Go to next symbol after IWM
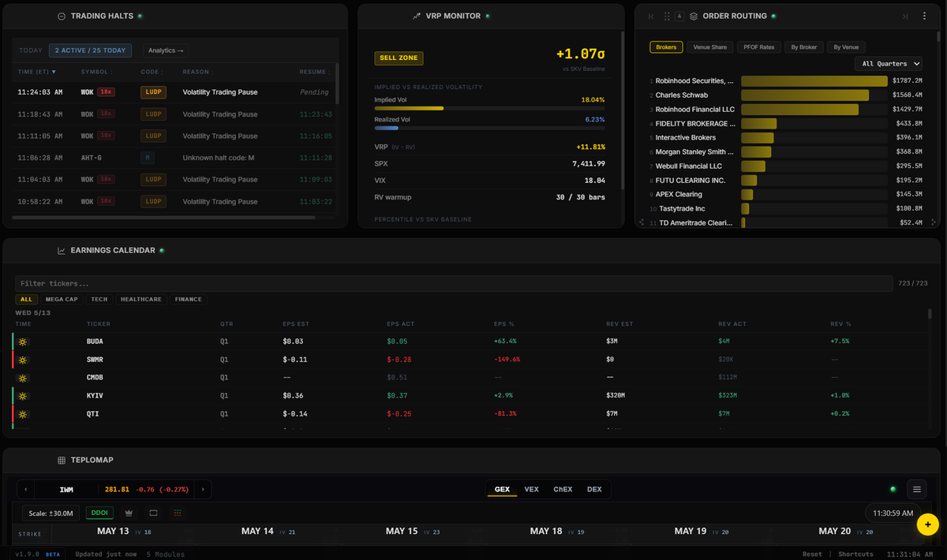Image resolution: width=947 pixels, height=560 pixels. coord(204,490)
